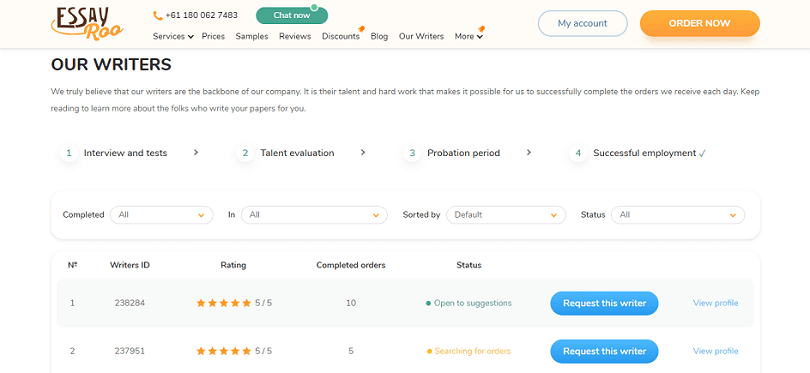
Task: View profile of writer 237951
Action: (715, 351)
